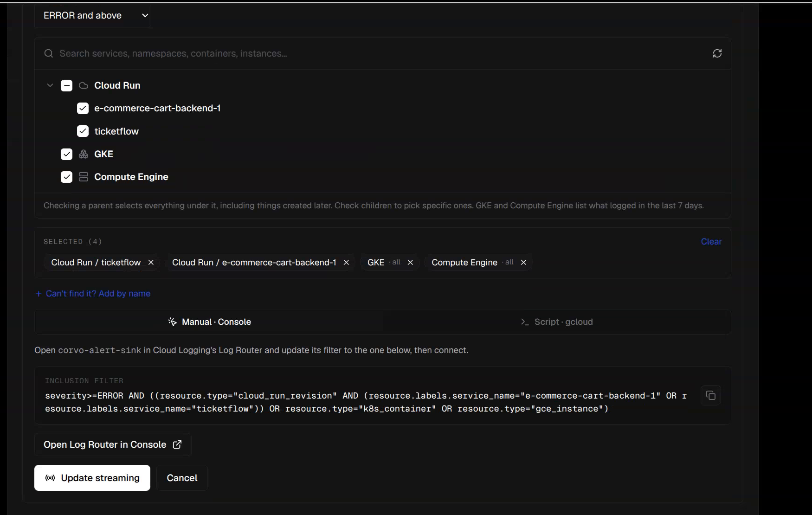Switch to Manual · Console tab

pos(209,322)
